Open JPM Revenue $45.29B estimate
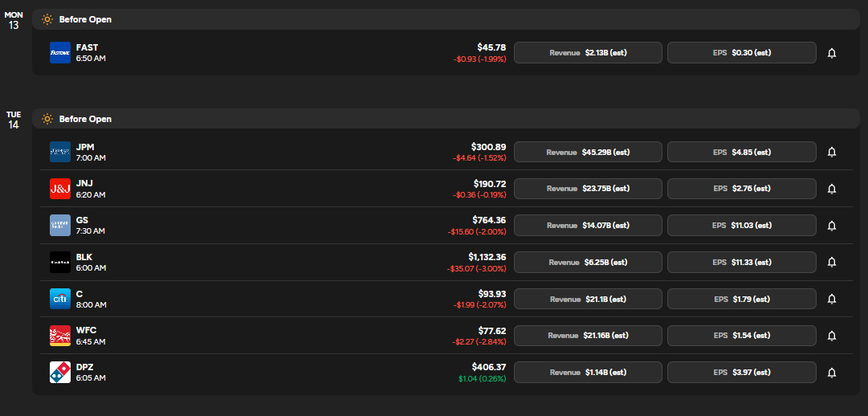 tap(588, 152)
